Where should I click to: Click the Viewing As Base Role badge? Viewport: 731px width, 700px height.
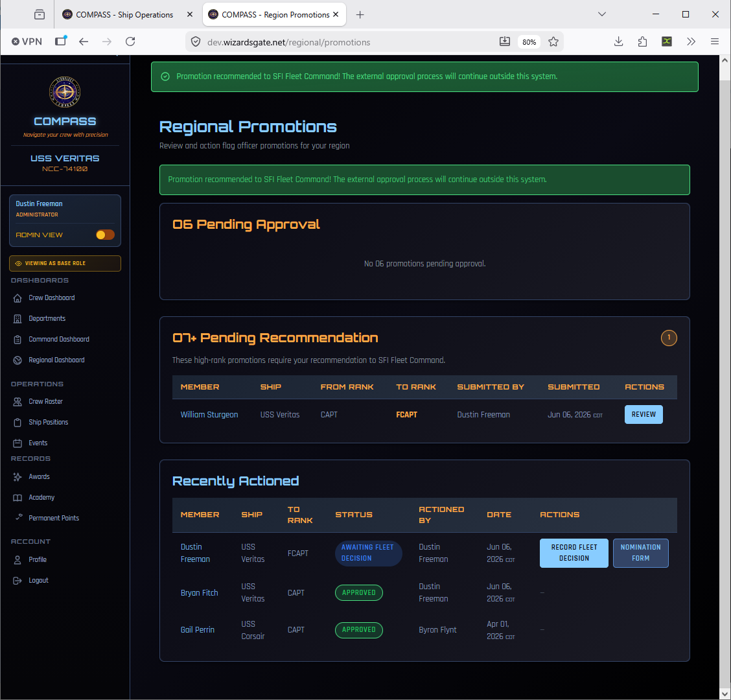65,264
